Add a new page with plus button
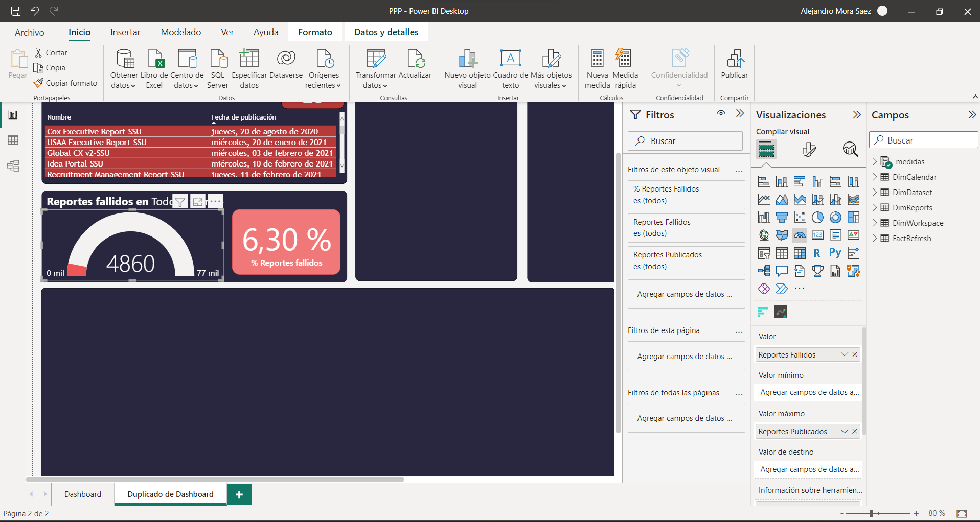The height and width of the screenshot is (522, 980). point(239,494)
